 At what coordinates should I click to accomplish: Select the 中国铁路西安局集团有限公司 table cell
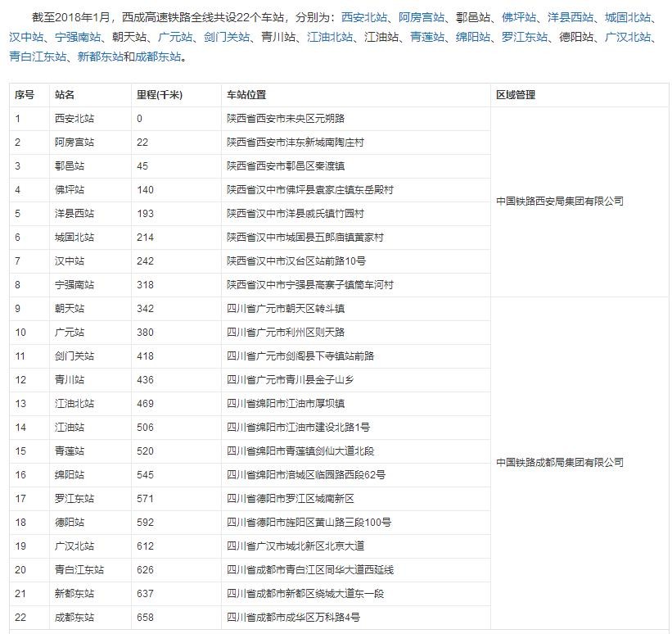coord(560,202)
